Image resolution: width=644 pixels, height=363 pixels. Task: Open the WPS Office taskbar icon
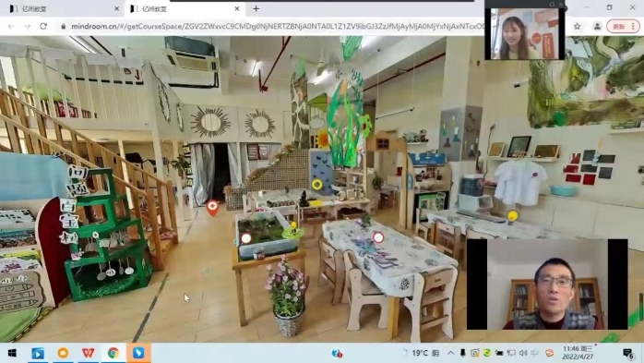(x=88, y=353)
